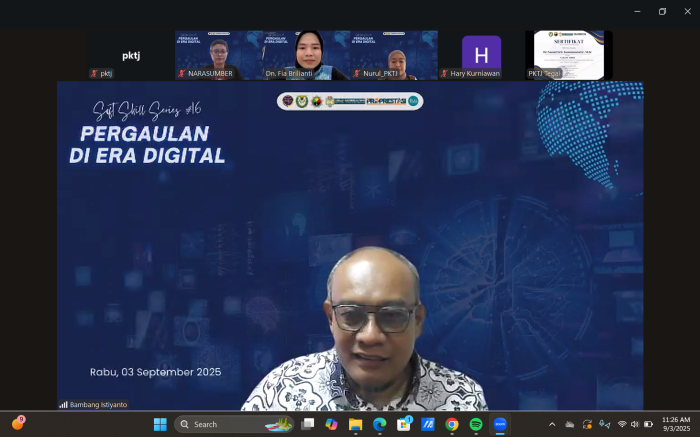Open the Zoom app in the taskbar

pos(500,424)
